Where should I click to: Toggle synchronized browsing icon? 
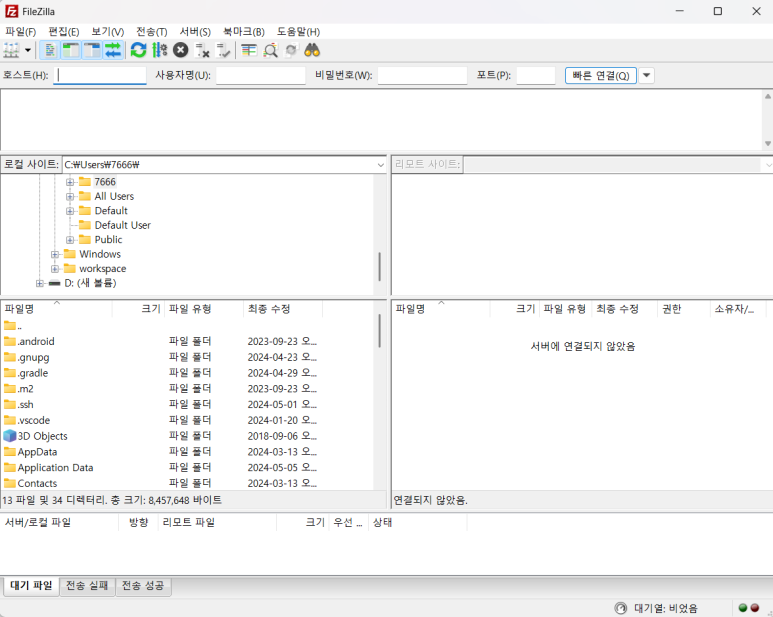[291, 50]
